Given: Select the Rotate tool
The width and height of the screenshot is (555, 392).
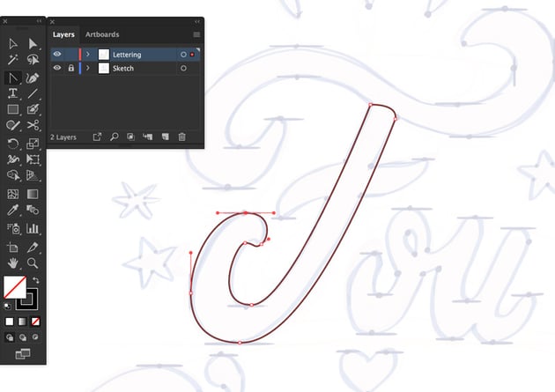Looking at the screenshot, I should (x=12, y=144).
